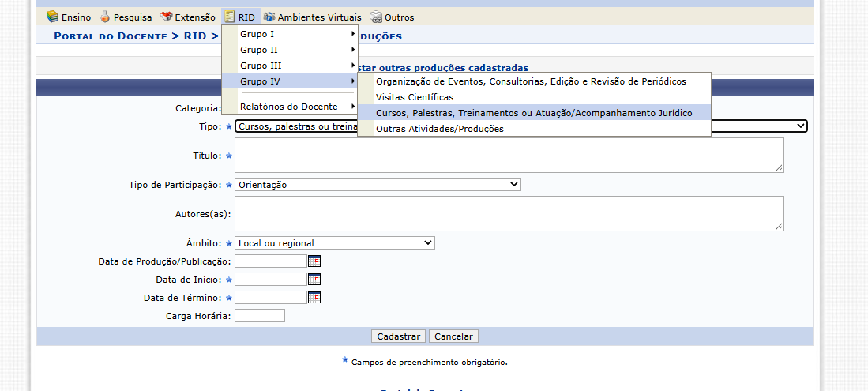Click the RID notepad icon
Viewport: 868px width, 391px height.
230,17
